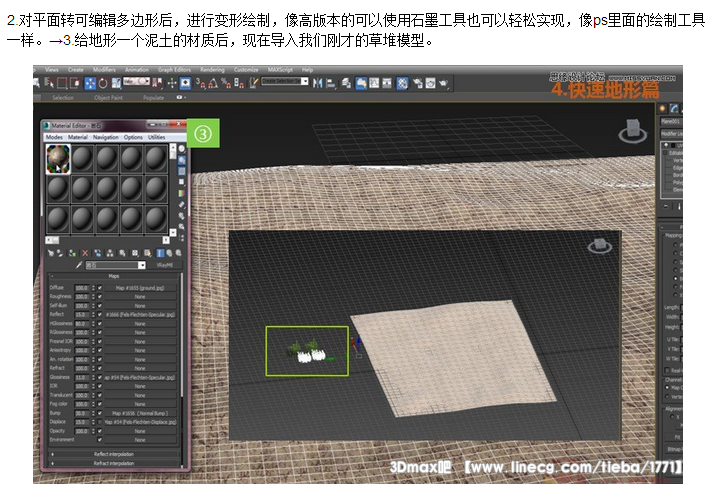711x484 pixels.
Task: Open the Create Selection Set dropdown
Action: [x=305, y=81]
